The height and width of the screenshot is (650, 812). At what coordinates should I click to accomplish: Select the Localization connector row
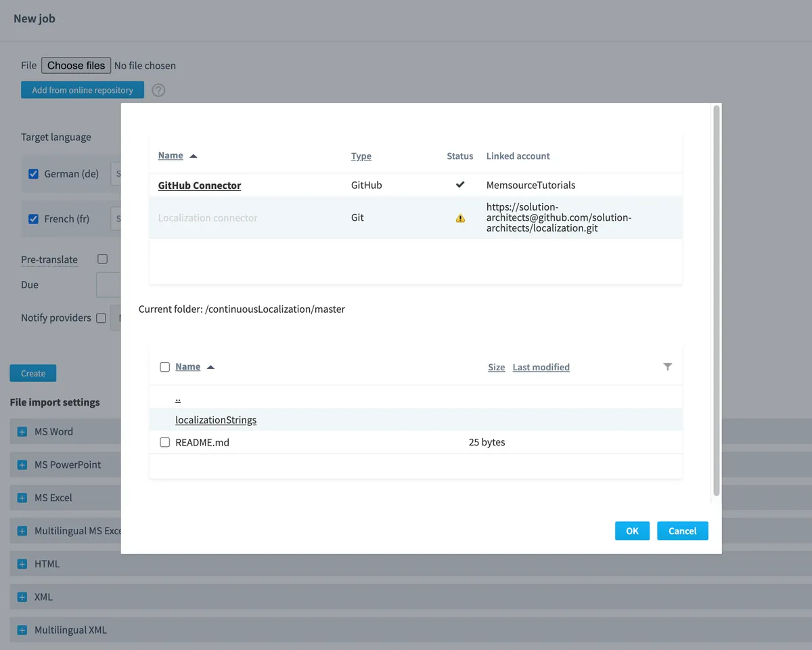[x=415, y=218]
